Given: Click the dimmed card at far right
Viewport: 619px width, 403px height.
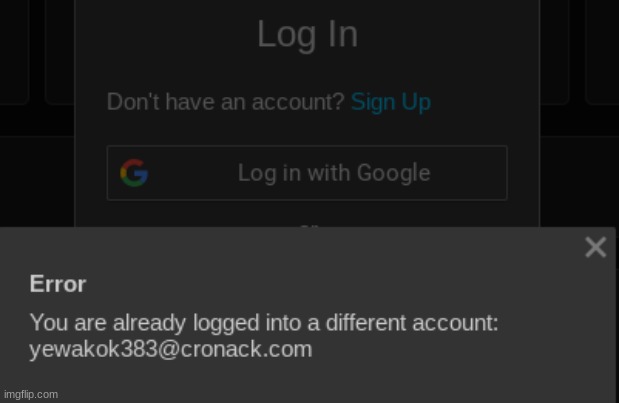Looking at the screenshot, I should click(602, 51).
